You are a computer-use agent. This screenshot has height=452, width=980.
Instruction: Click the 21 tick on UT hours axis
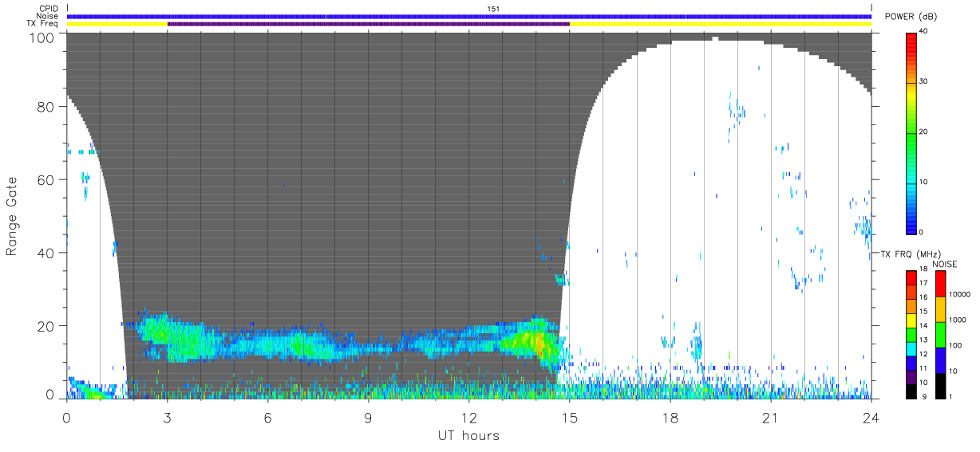[x=771, y=417]
